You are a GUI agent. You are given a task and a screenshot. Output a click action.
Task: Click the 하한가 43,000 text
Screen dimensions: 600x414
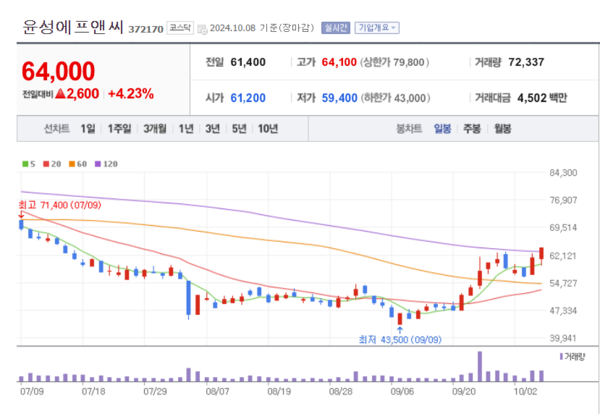click(x=395, y=98)
